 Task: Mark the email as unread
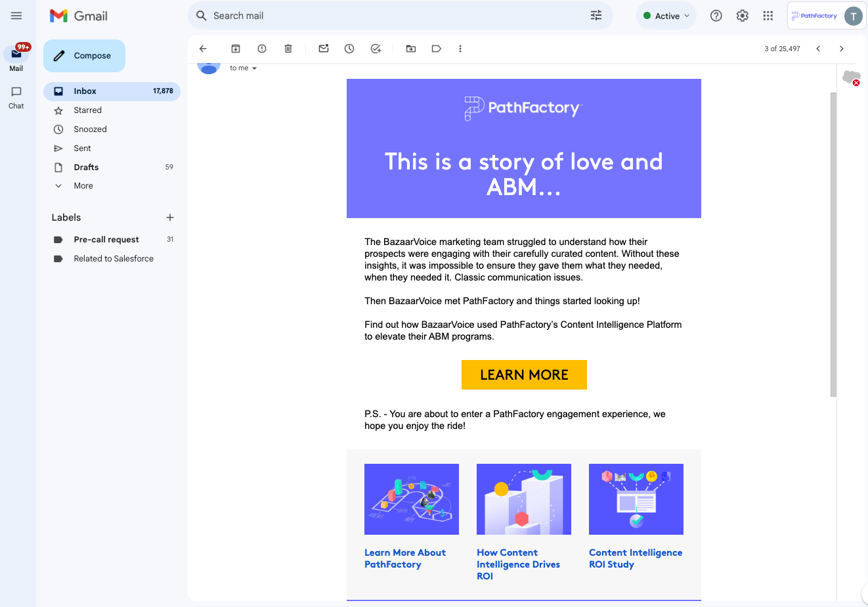click(x=324, y=49)
